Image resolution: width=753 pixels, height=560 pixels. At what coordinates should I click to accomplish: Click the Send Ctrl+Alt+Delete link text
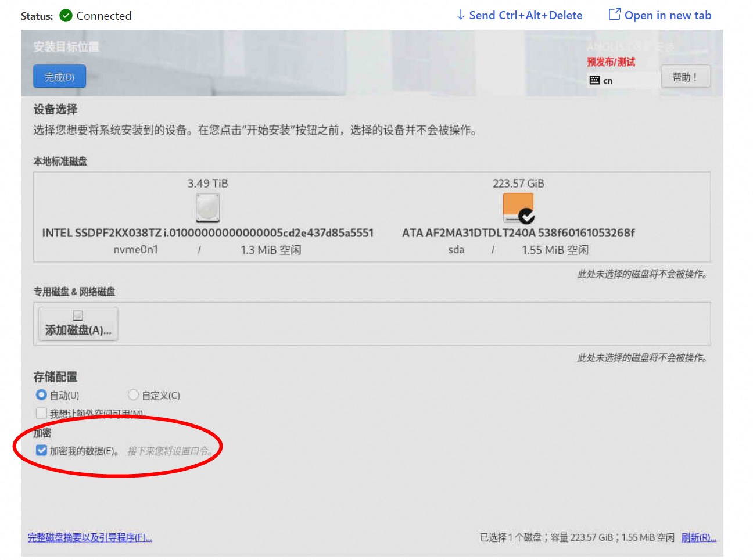coord(525,16)
